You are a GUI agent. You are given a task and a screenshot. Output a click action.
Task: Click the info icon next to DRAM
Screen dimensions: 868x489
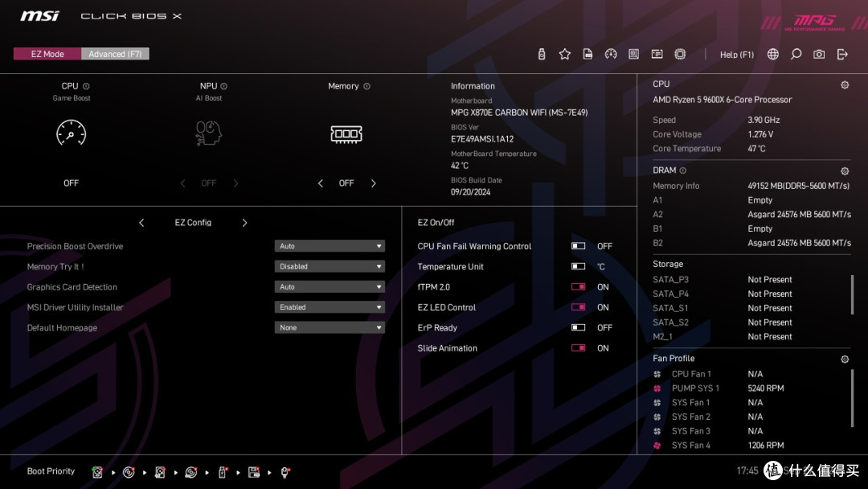682,171
